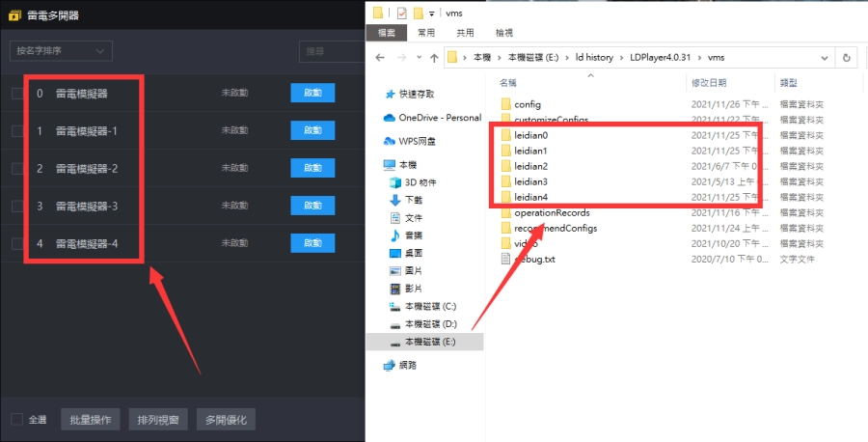Image resolution: width=868 pixels, height=442 pixels.
Task: Select the leidian3 folder
Action: [525, 181]
